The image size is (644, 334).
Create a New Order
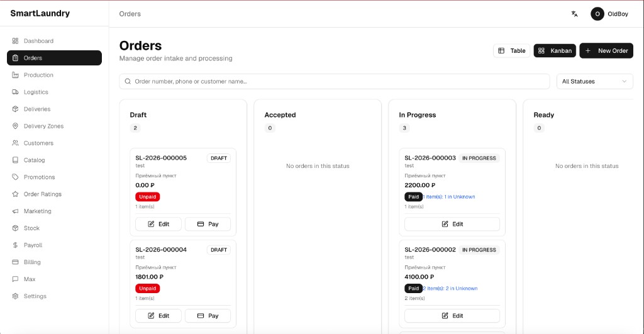pos(606,51)
